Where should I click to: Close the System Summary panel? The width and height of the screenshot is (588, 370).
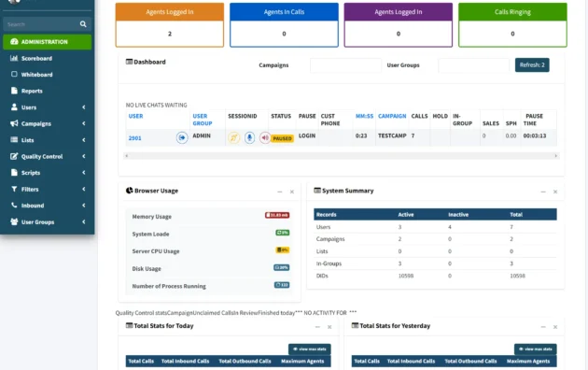(555, 192)
